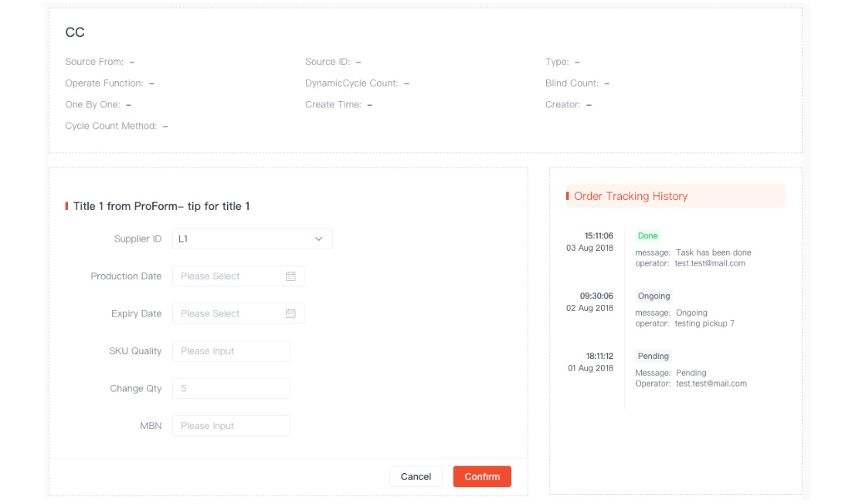This screenshot has width=852, height=504.
Task: Select the Change Qty input field
Action: [x=231, y=388]
